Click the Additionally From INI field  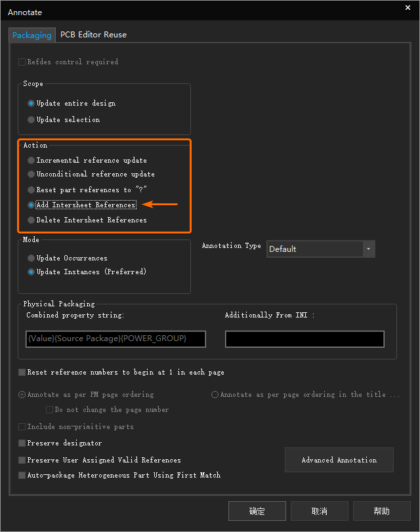[x=304, y=338]
